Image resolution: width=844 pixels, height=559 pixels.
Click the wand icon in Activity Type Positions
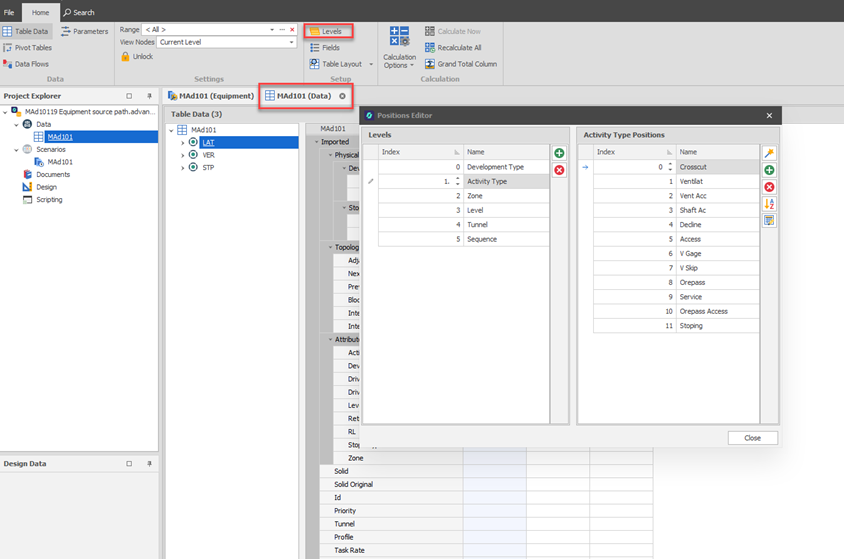(769, 153)
